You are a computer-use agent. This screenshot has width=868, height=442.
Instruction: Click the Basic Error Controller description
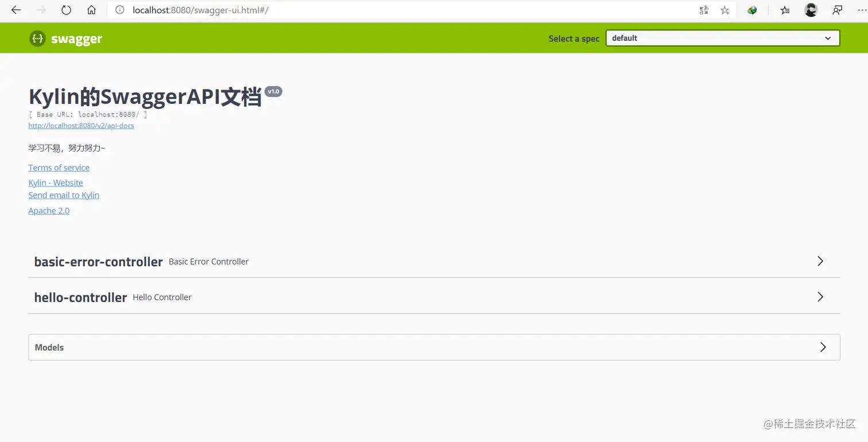point(208,261)
